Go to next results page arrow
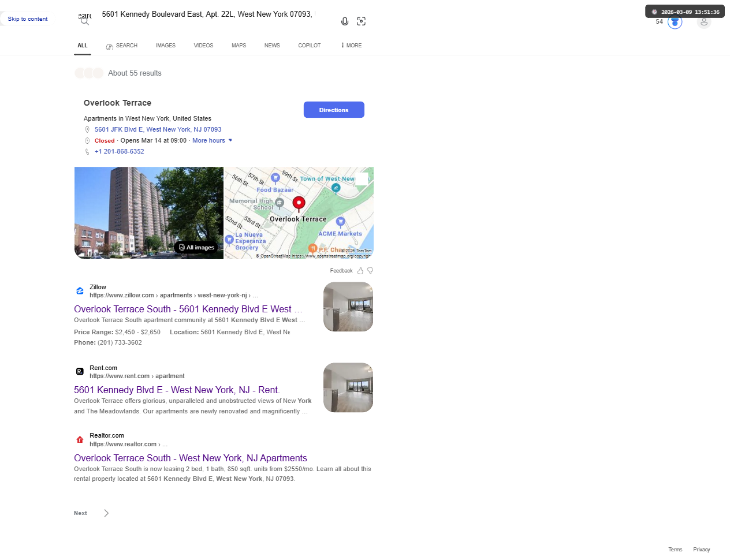730x560 pixels. (106, 513)
